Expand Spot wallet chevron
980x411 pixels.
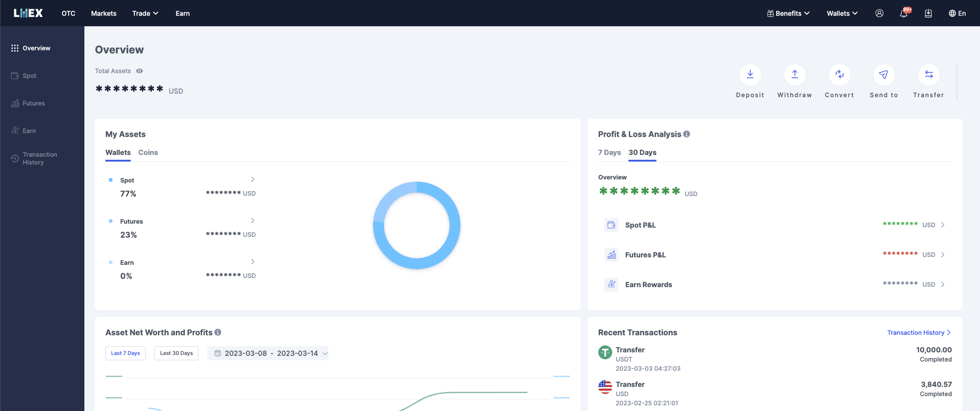[x=252, y=179]
